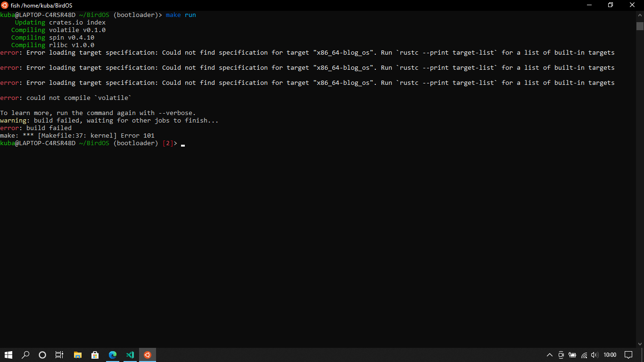
Task: Open the calendar by clicking the clock
Action: (610, 355)
